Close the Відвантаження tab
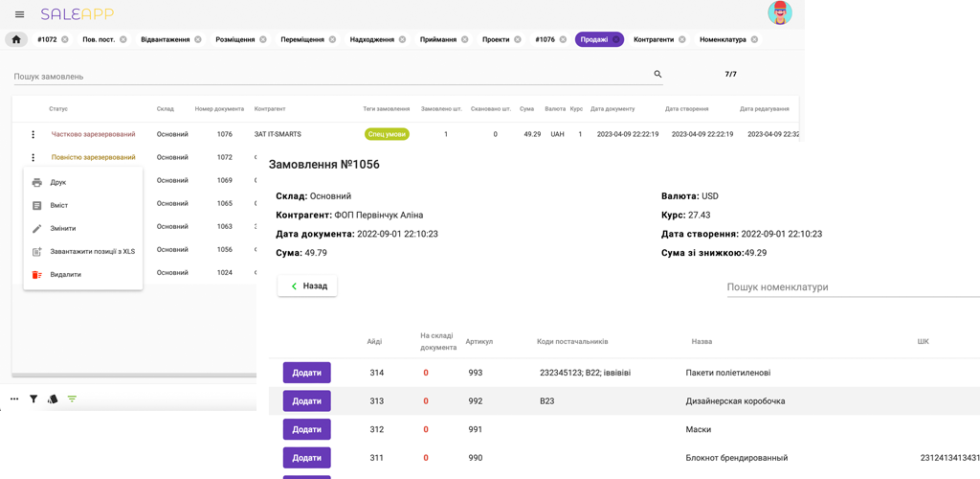 197,39
